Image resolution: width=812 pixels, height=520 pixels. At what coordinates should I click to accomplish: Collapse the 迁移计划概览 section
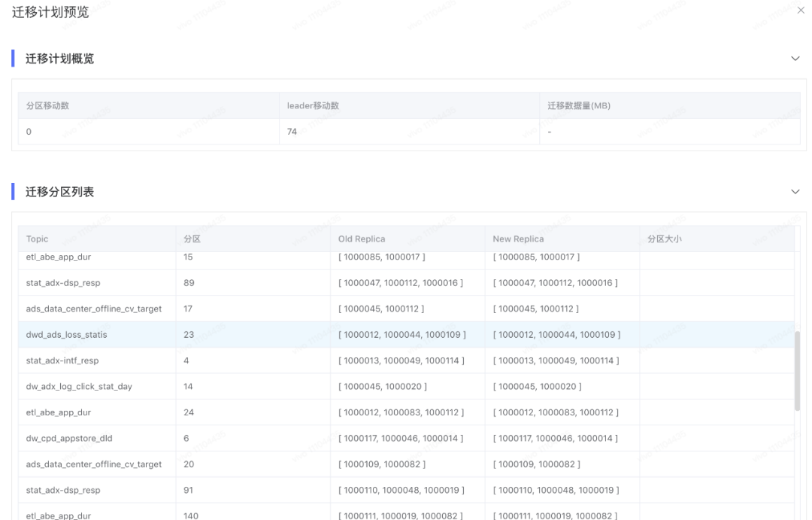tap(795, 59)
